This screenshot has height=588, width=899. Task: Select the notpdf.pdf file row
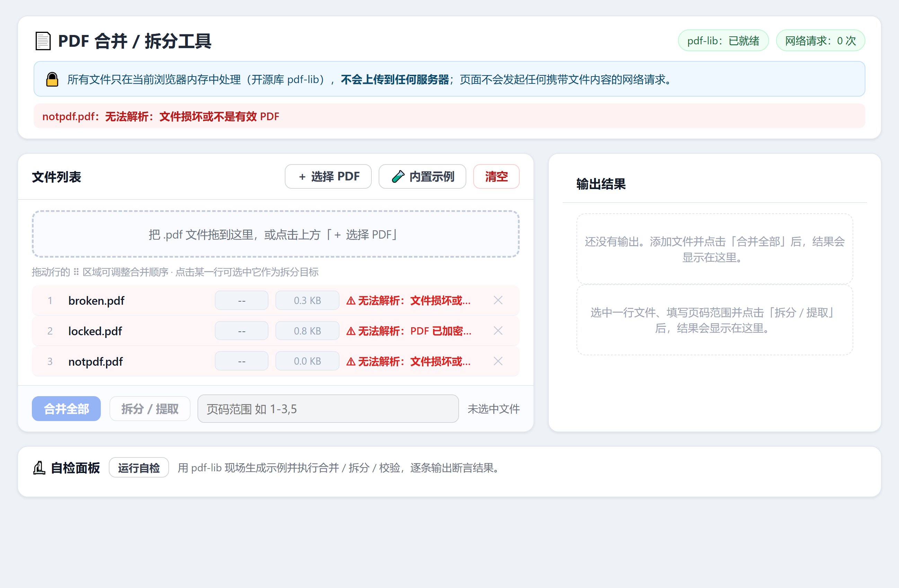(x=275, y=362)
